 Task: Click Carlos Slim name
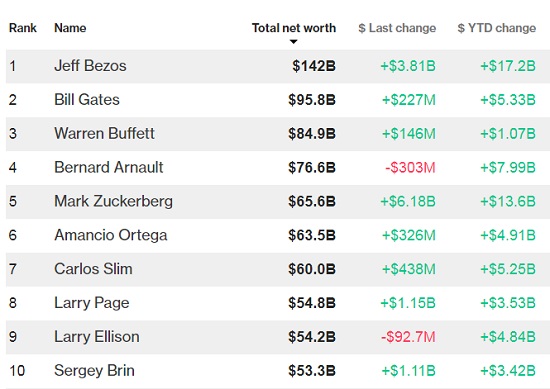tap(93, 269)
